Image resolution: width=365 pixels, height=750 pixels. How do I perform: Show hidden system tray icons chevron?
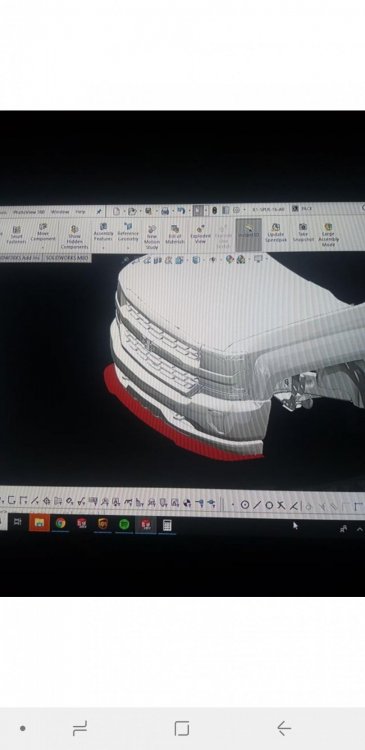pos(359,529)
